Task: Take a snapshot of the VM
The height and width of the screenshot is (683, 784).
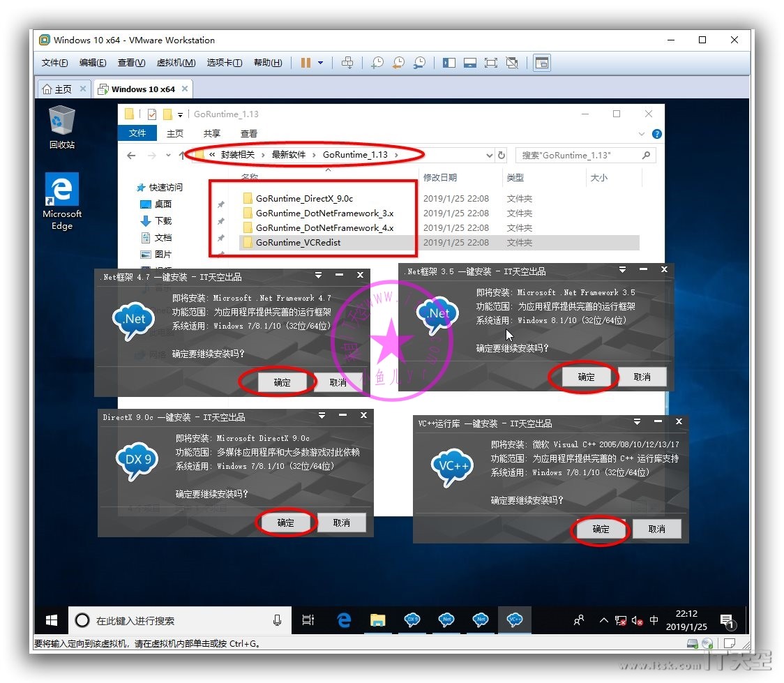Action: (x=377, y=63)
